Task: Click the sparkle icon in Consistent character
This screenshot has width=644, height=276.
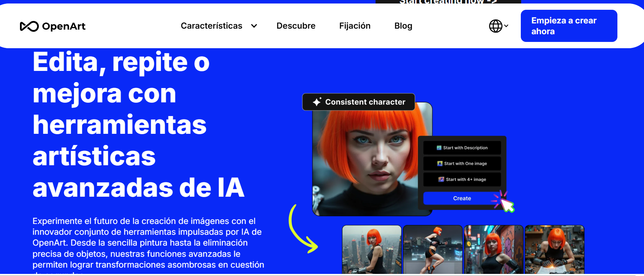Action: pyautogui.click(x=317, y=102)
